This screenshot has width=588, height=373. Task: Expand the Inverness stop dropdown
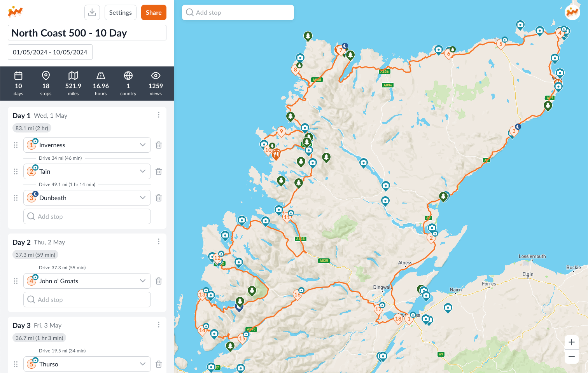point(143,145)
